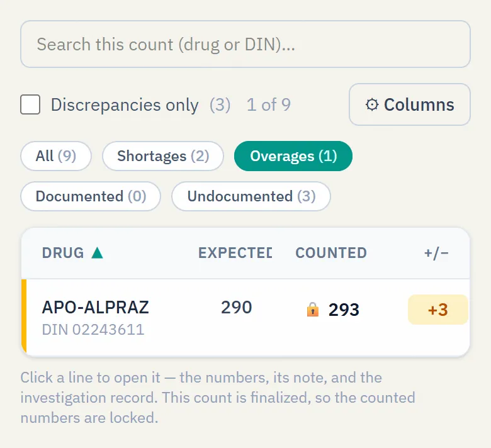Viewport: 491px width, 448px height.
Task: Sort by the EXPECTED column header
Action: (235, 253)
